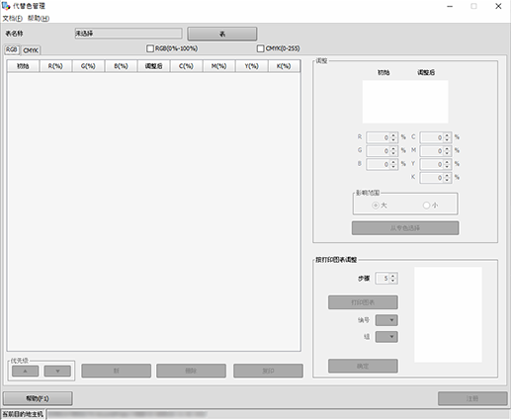The width and height of the screenshot is (511, 420).
Task: Click the Y percentage spinner field
Action: (x=436, y=164)
